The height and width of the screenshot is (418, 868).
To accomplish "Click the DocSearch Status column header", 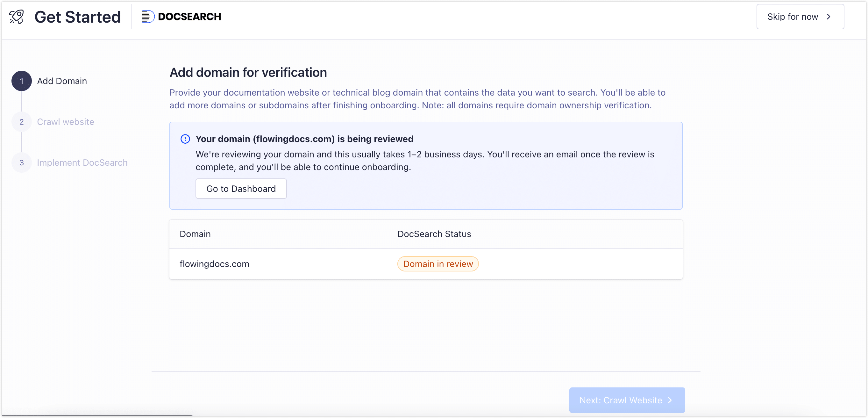I will 434,234.
